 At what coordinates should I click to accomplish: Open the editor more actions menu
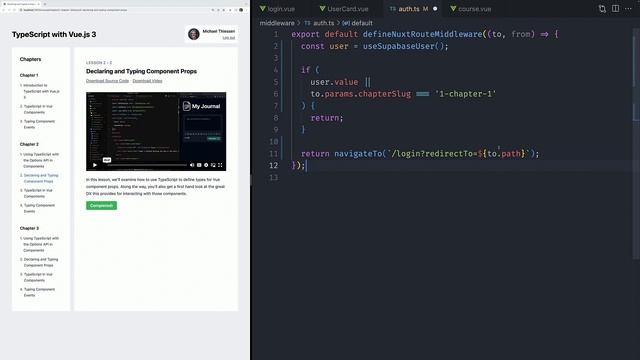tap(628, 9)
